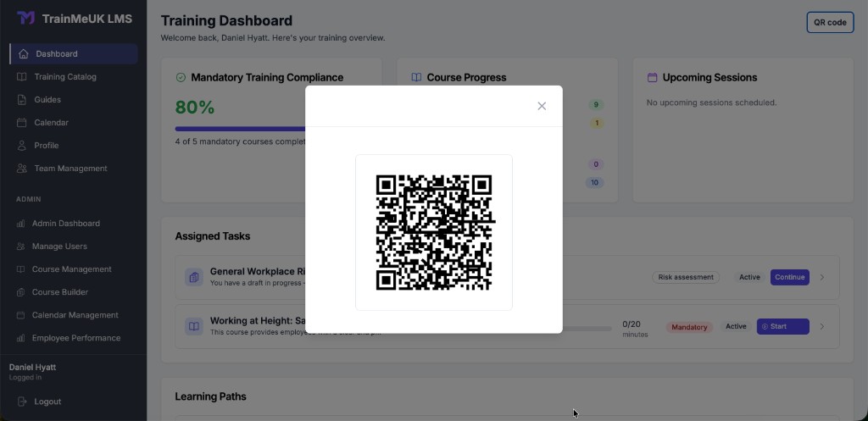Open Calendar Management
The image size is (868, 421).
point(74,315)
